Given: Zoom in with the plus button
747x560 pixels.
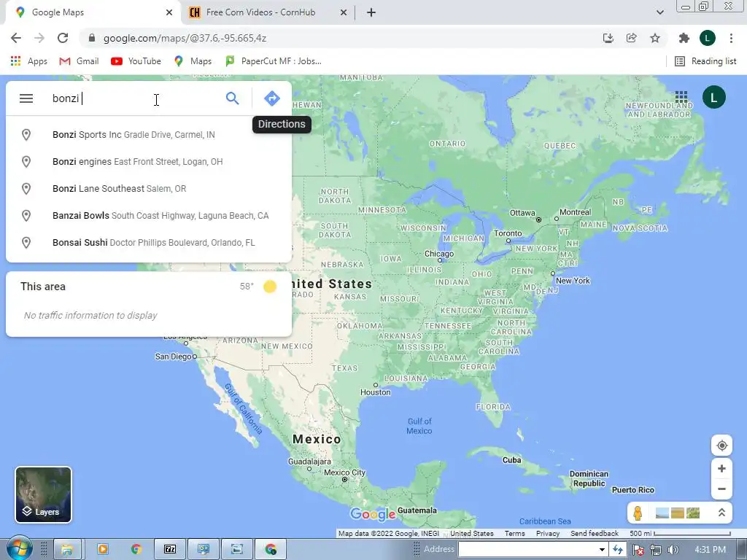Looking at the screenshot, I should pyautogui.click(x=721, y=469).
